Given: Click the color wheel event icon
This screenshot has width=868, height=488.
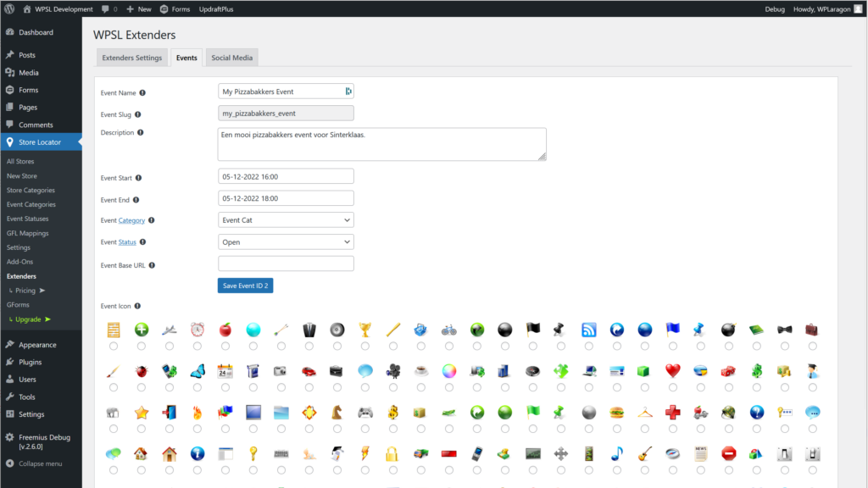Looking at the screenshot, I should [x=449, y=370].
